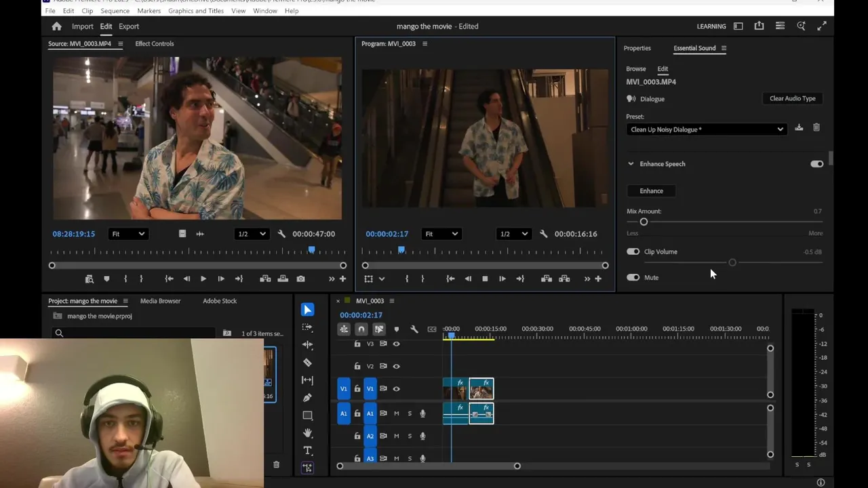The height and width of the screenshot is (488, 868).
Task: Open the Program: MVI_0003 panel menu
Action: [x=425, y=44]
